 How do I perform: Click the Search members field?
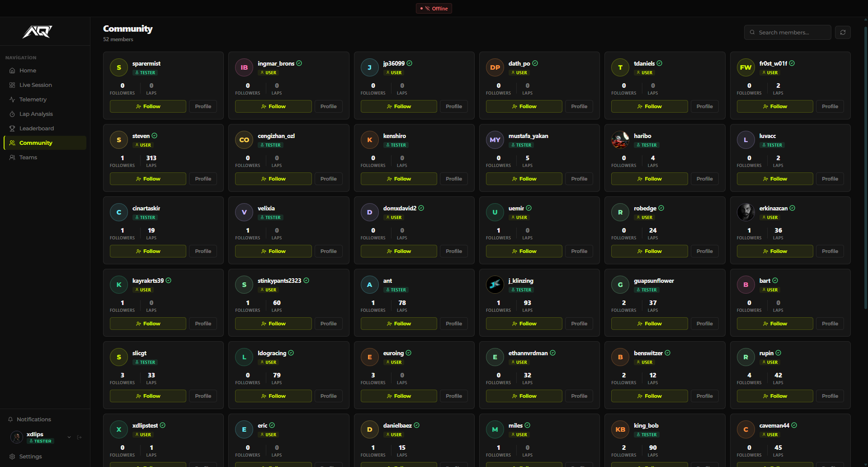click(788, 33)
